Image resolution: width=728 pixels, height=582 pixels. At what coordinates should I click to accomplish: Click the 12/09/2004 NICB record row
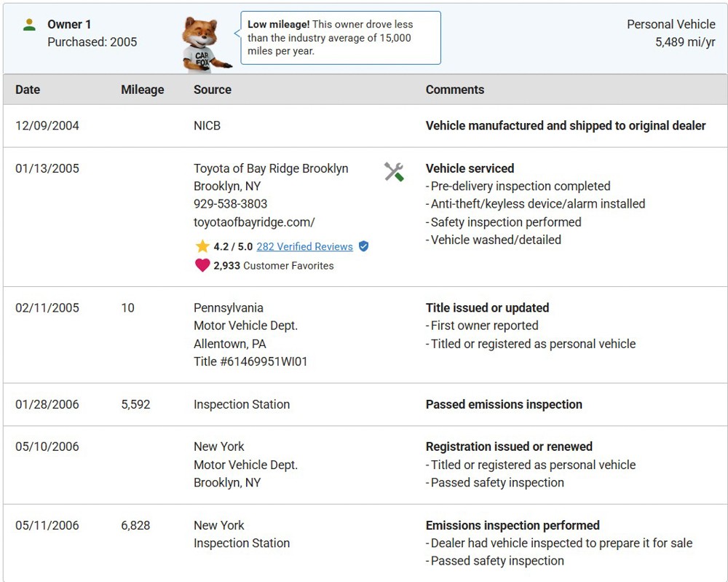[364, 125]
